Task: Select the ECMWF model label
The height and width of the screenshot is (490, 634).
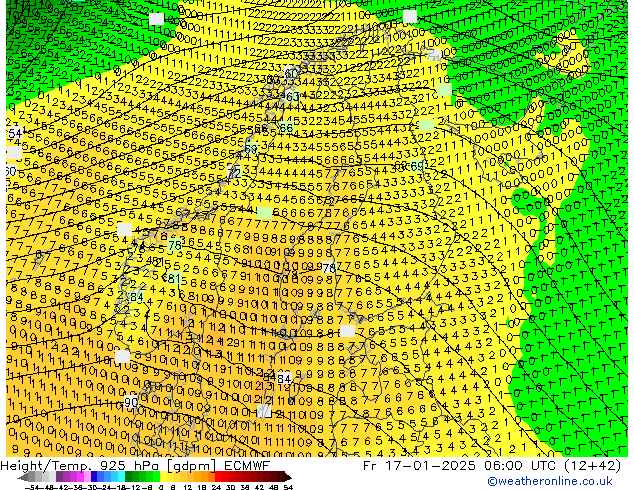Action: pos(247,466)
